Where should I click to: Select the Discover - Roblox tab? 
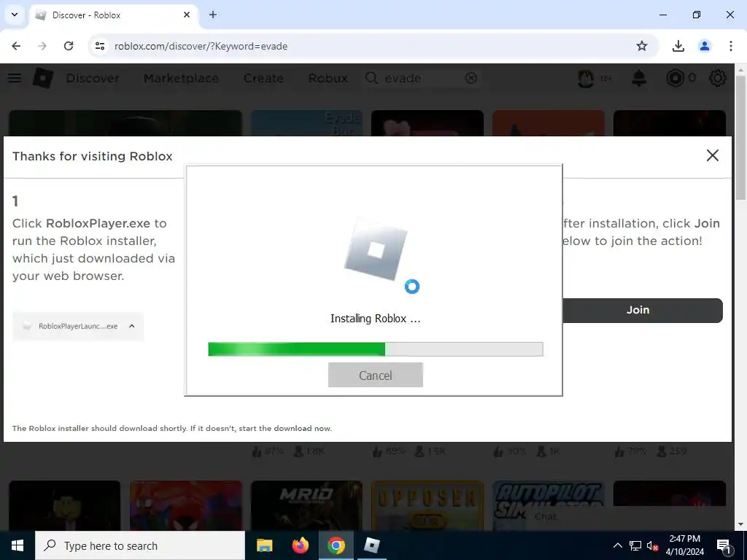coord(114,15)
